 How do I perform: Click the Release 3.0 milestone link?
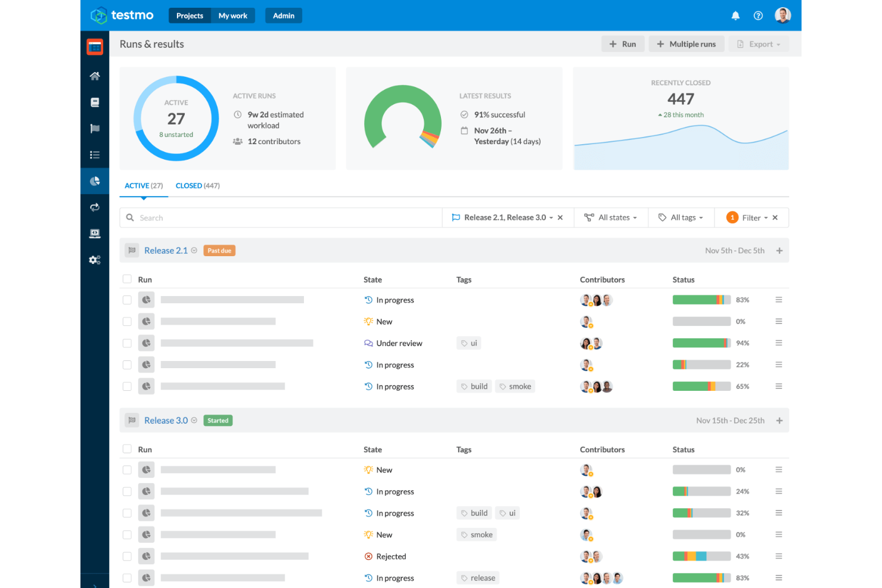tap(166, 420)
